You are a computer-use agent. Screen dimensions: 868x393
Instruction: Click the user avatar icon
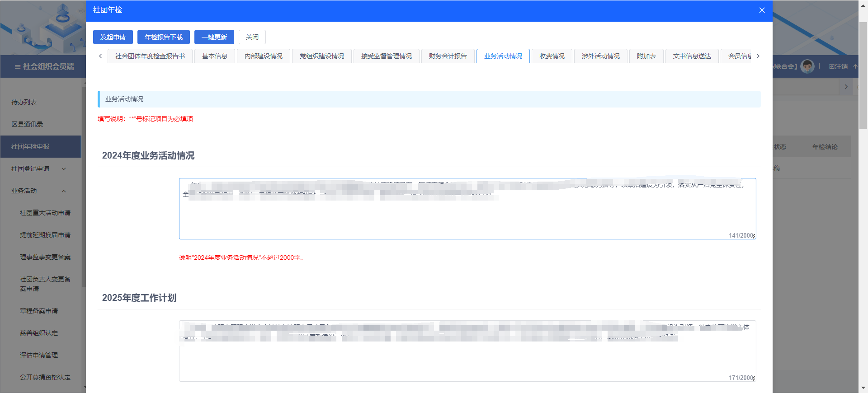point(807,66)
